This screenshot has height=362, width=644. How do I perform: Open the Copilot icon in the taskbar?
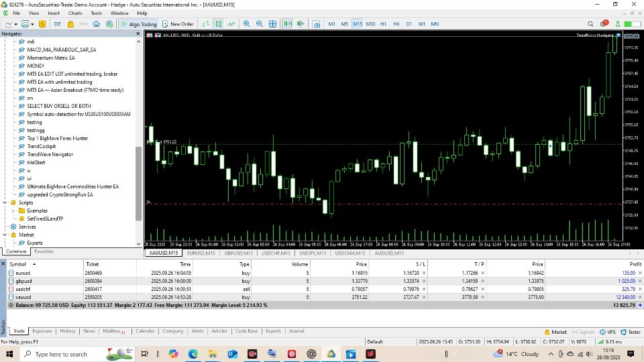click(173, 354)
